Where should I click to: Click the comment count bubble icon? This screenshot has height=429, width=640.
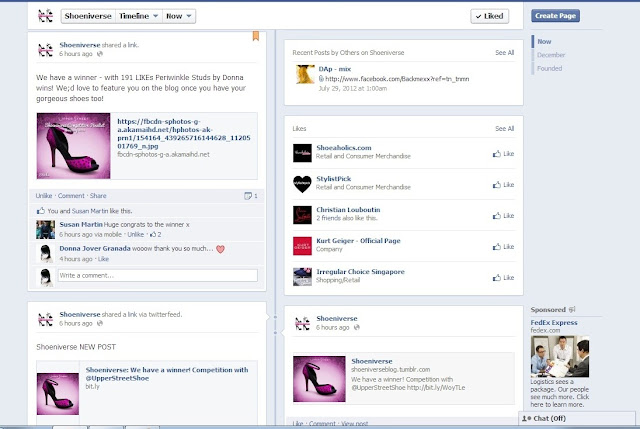[x=248, y=196]
